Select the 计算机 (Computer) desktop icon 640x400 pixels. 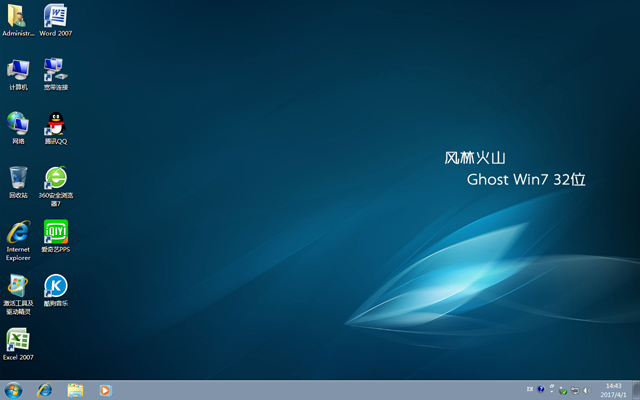18,70
